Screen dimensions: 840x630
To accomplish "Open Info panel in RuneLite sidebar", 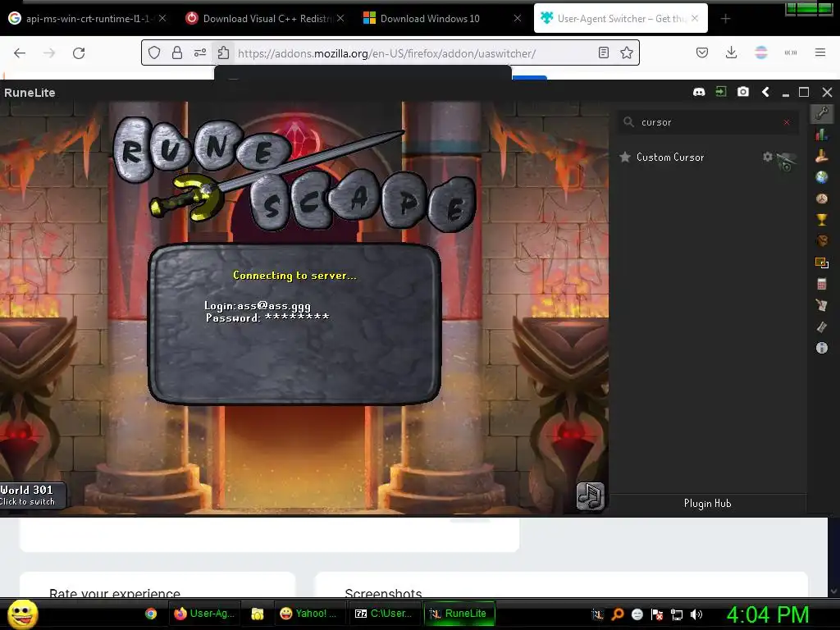I will (x=822, y=348).
